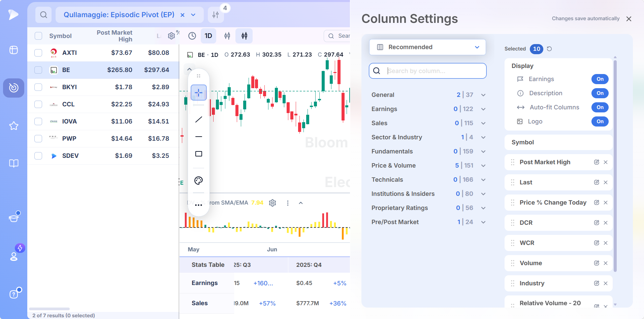Open the Recommended preset dropdown
Viewport: 644px width, 319px height.
click(x=427, y=47)
